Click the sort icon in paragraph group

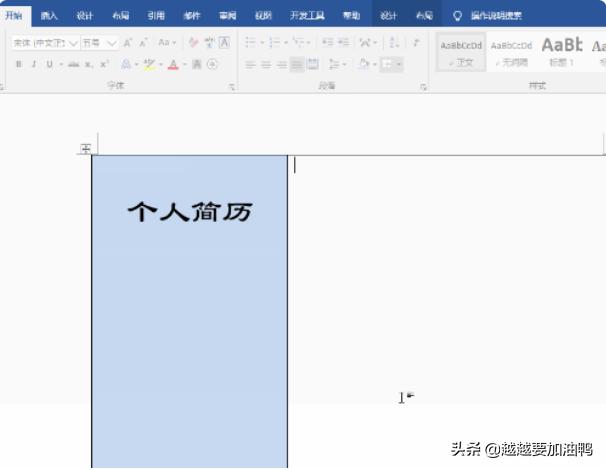point(391,43)
